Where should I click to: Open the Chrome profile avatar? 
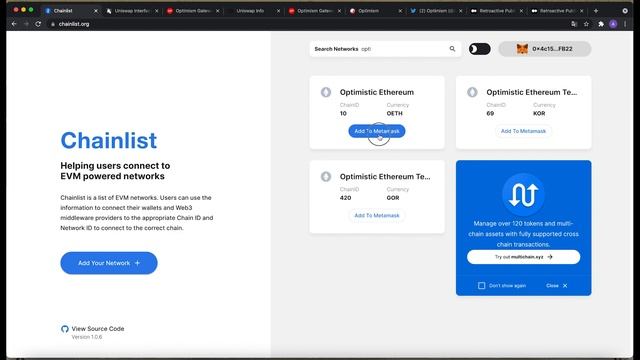click(x=613, y=24)
